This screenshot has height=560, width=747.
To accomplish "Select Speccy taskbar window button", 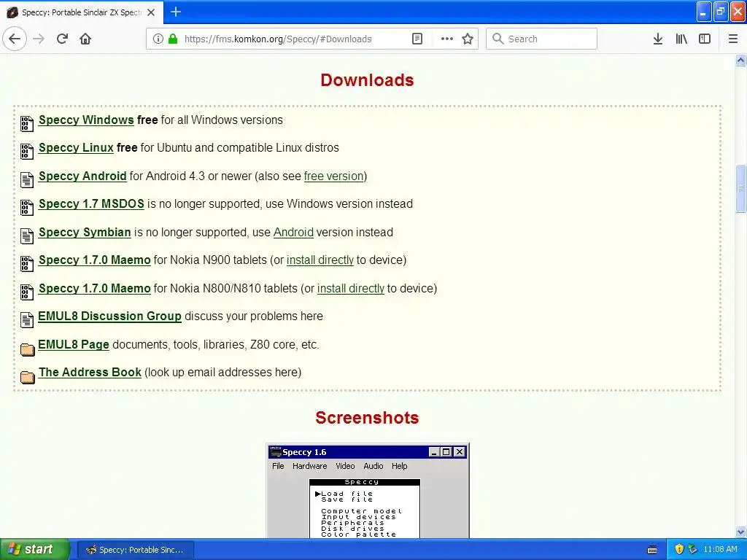I will [135, 550].
